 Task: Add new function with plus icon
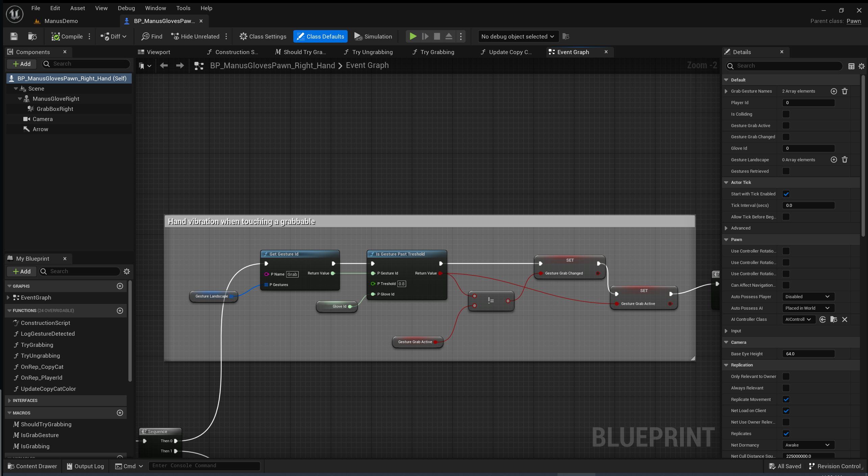point(120,311)
